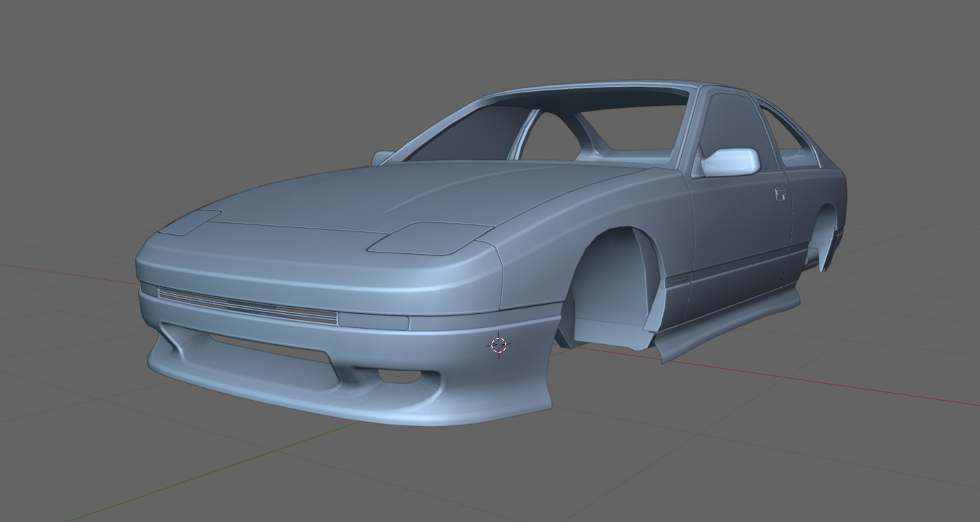The width and height of the screenshot is (980, 522).
Task: Select the side skirt below the door
Action: pyautogui.click(x=728, y=323)
